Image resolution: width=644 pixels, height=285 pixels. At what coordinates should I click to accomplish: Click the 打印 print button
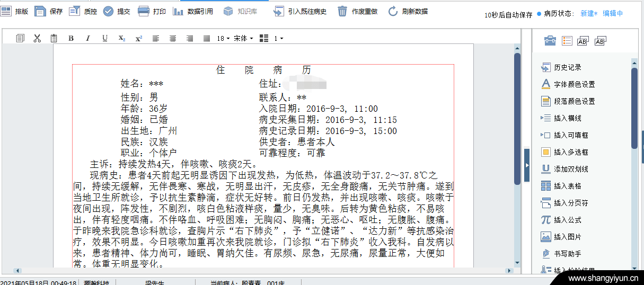point(152,11)
